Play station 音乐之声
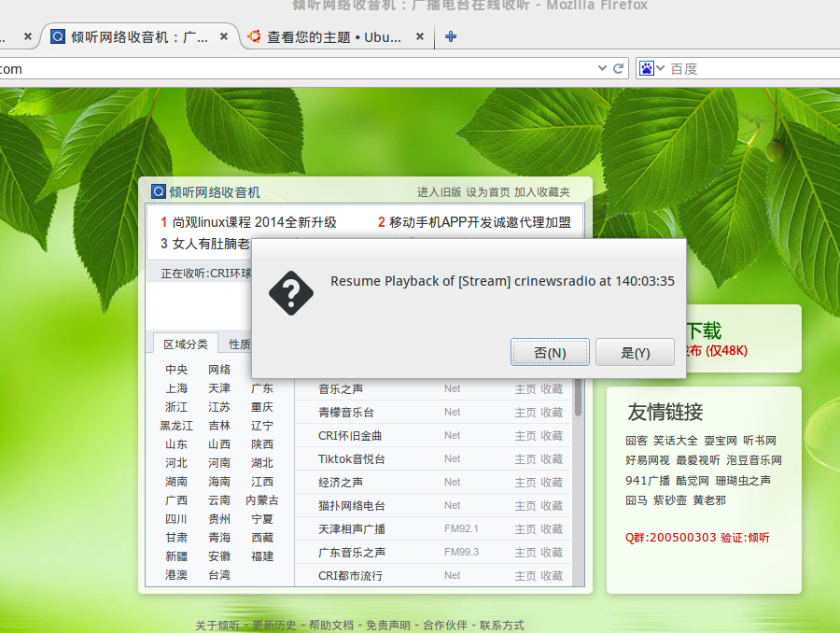The width and height of the screenshot is (840, 633). pos(340,388)
